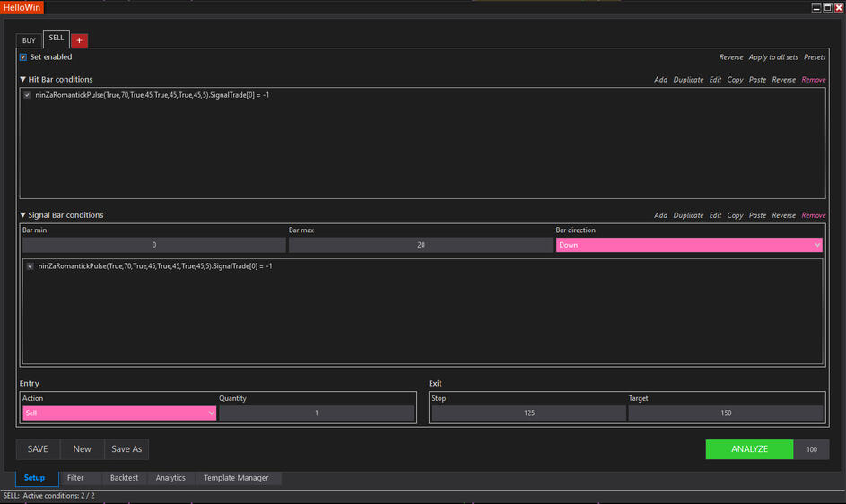Click Save As button

click(126, 449)
